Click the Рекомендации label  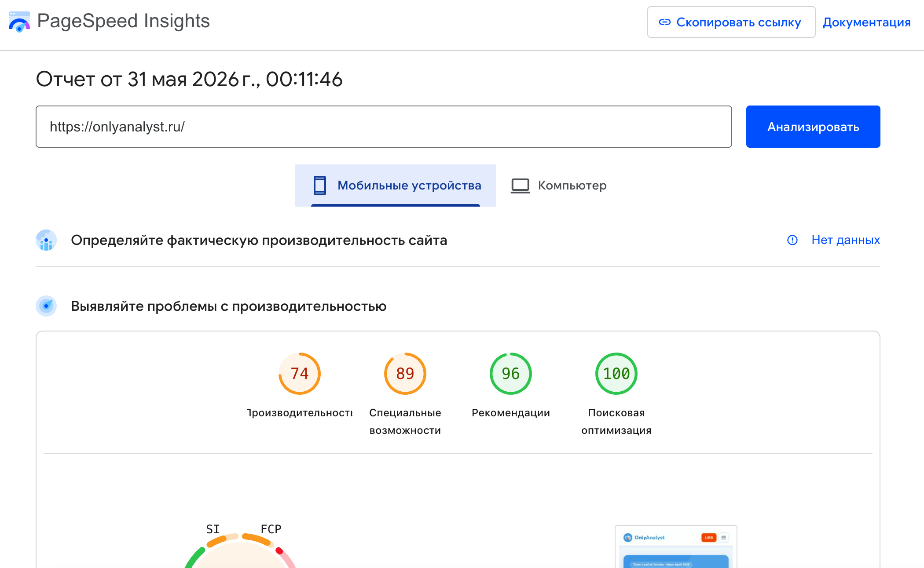[x=511, y=413]
